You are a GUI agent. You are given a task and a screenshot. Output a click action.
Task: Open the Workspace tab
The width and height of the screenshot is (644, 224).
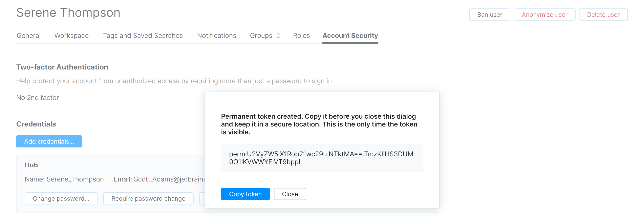point(71,35)
